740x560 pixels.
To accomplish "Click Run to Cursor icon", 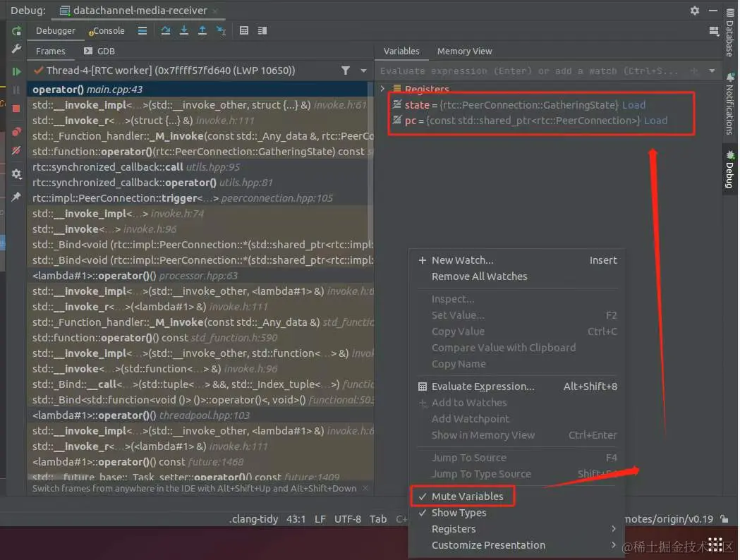I will pos(221,30).
